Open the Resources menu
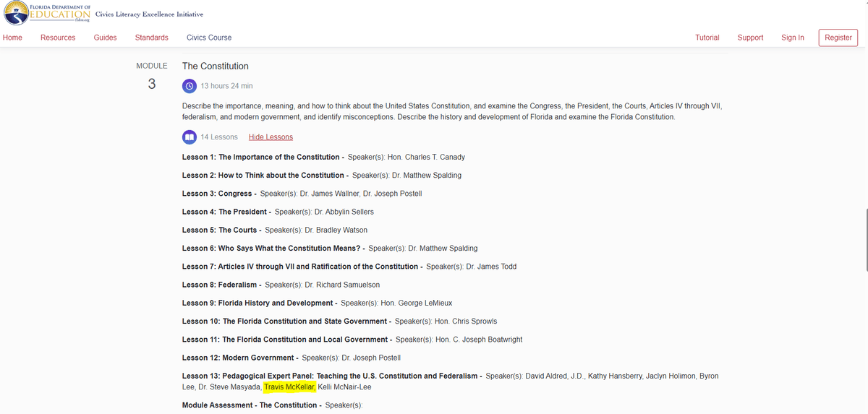868x414 pixels. 58,38
